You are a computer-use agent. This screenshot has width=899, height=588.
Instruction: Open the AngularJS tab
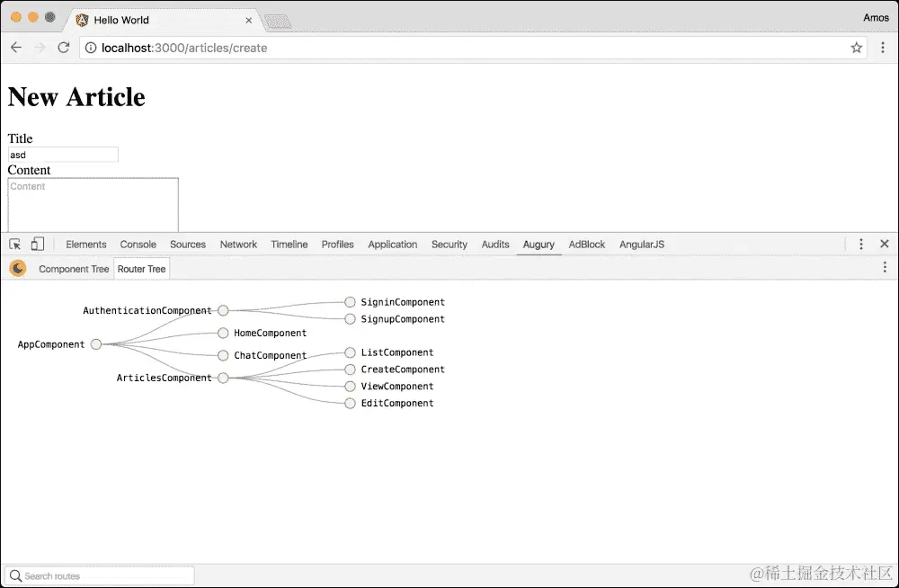(642, 245)
